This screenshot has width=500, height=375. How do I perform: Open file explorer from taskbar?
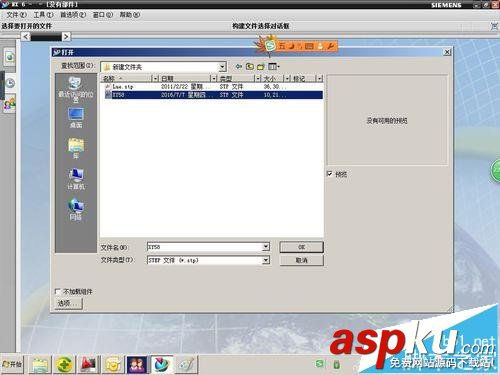(40, 364)
